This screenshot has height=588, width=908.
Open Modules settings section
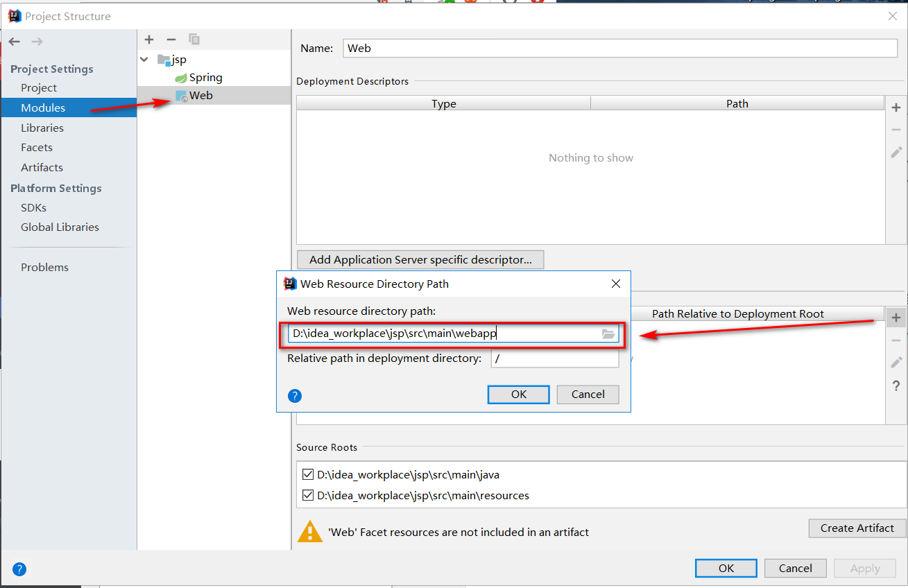[x=43, y=107]
